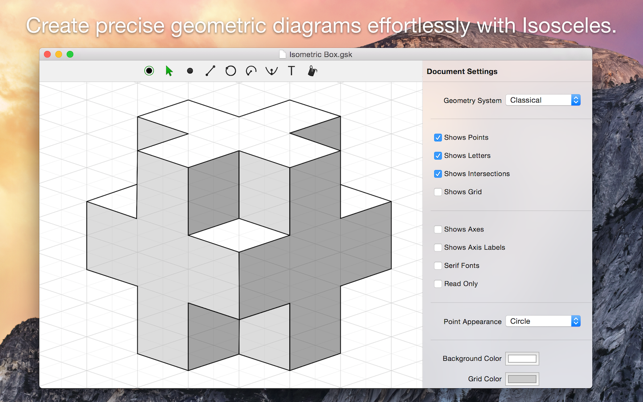Open the Background Color well

coord(522,359)
